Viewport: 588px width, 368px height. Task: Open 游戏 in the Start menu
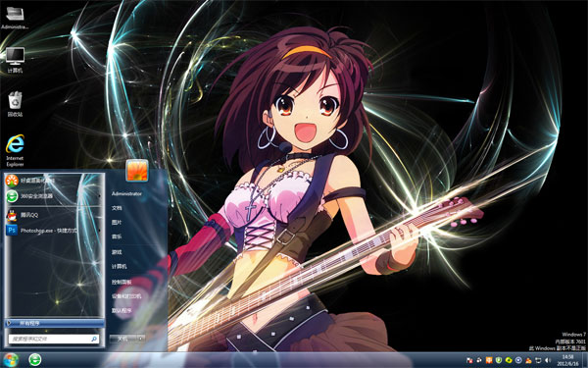point(117,252)
